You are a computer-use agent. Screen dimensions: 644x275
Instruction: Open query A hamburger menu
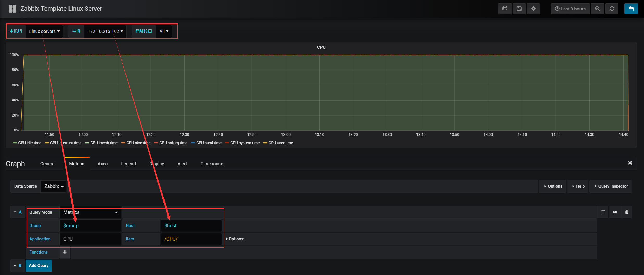pos(603,212)
